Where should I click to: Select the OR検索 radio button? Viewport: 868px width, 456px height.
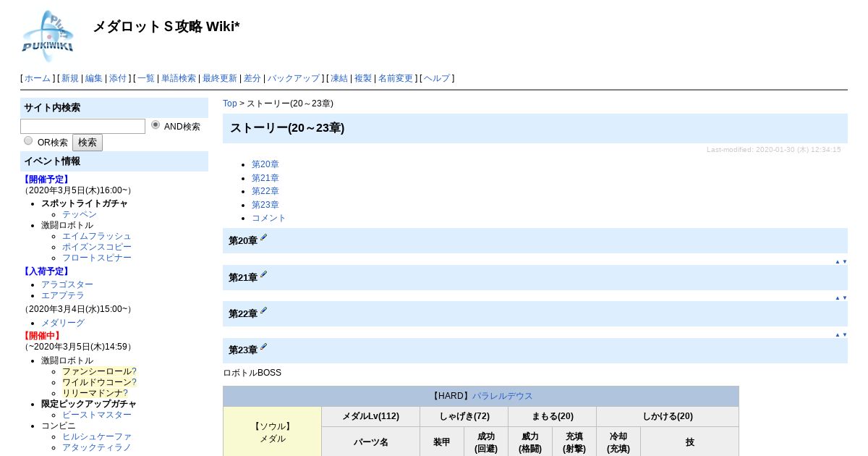(x=28, y=140)
